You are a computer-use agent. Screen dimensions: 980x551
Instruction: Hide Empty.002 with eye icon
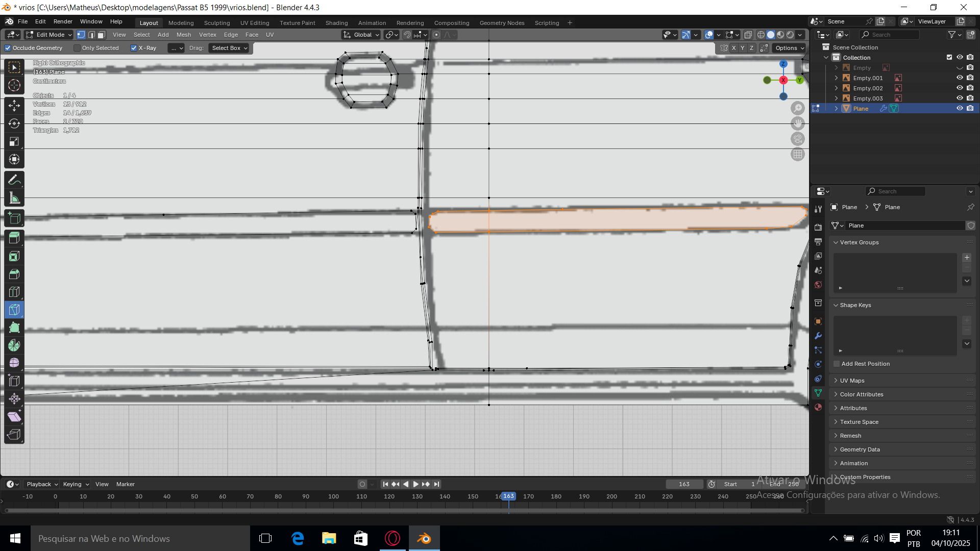[x=960, y=88]
